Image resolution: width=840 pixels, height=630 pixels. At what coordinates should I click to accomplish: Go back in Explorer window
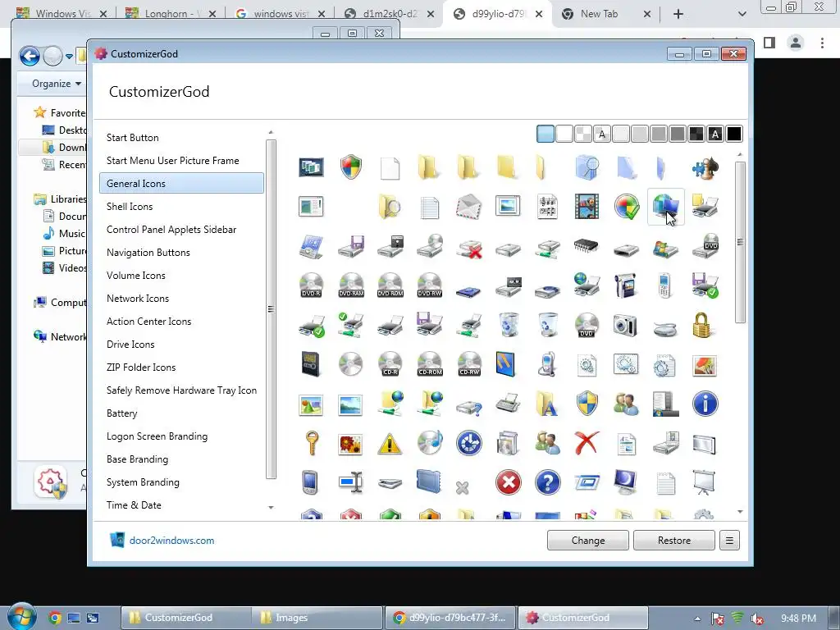click(x=30, y=56)
